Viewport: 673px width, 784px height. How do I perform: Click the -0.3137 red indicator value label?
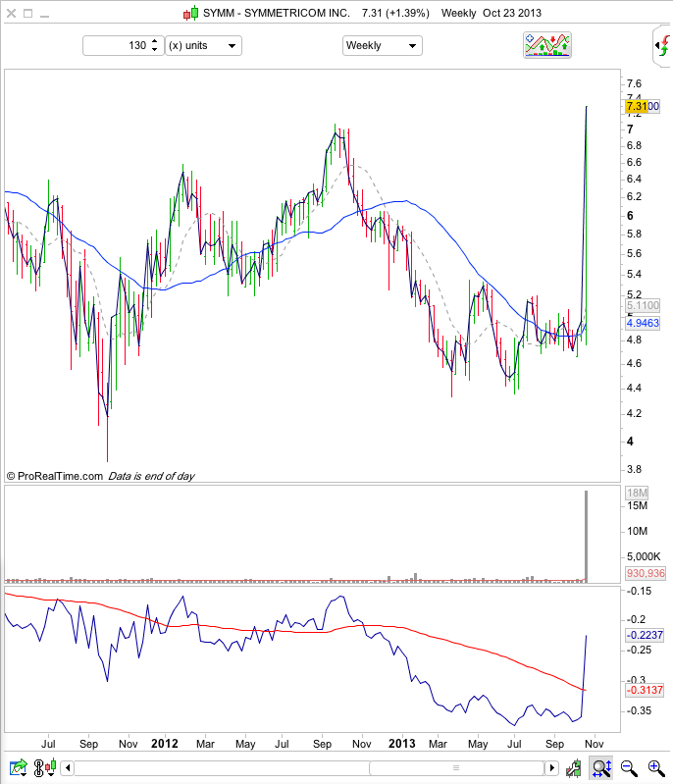click(x=645, y=690)
